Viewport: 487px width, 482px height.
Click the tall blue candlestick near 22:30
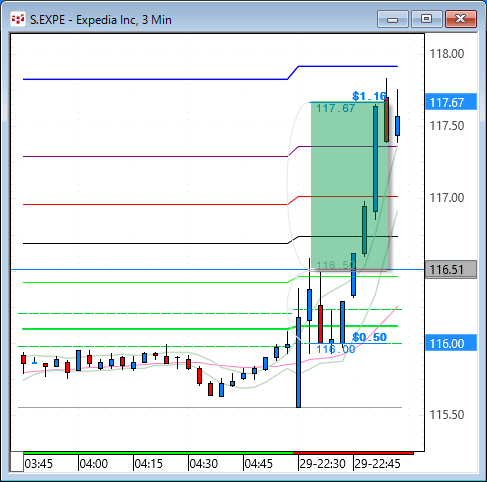298,362
